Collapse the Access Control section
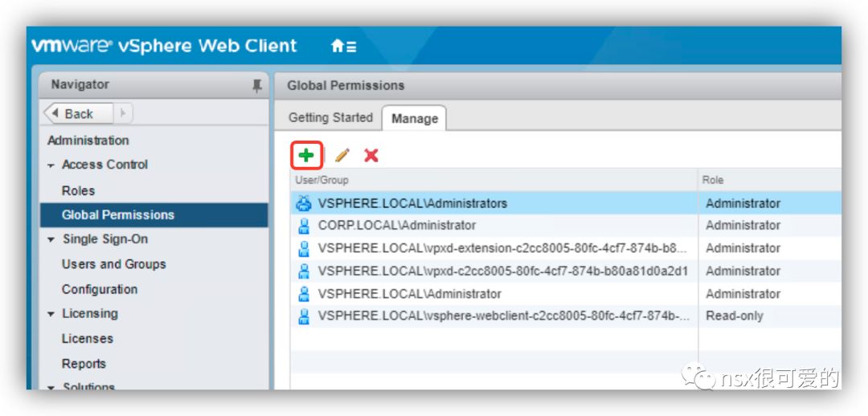This screenshot has height=416, width=868. tap(51, 165)
